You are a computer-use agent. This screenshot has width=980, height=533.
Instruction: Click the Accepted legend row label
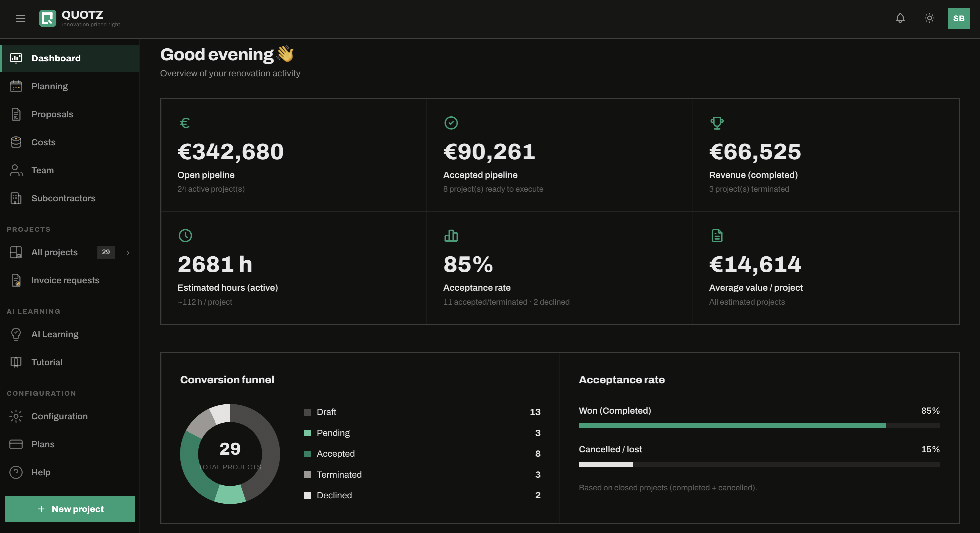click(335, 454)
